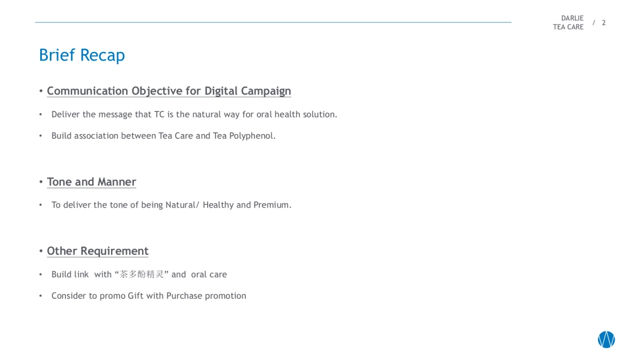
Task: Click the words 'oral care' in the Build link line
Action: (209, 275)
